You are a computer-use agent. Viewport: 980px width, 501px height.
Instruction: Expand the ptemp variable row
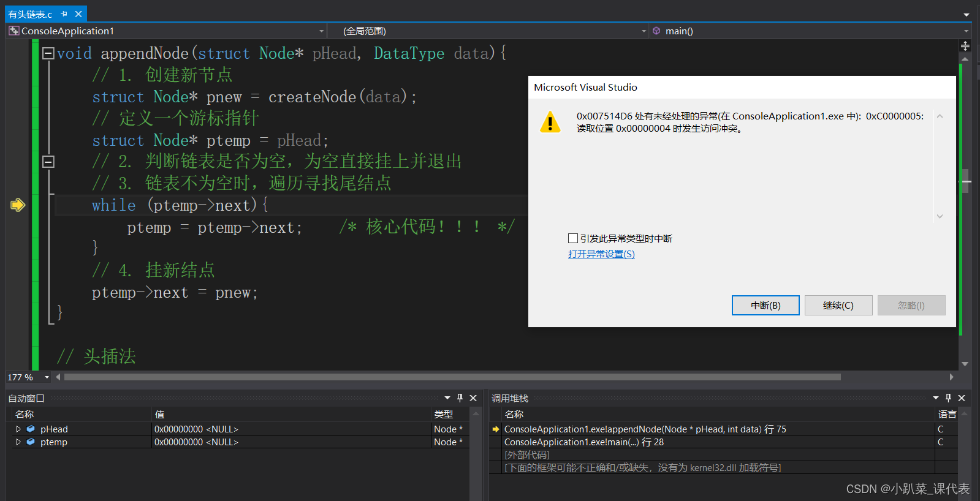click(x=18, y=442)
